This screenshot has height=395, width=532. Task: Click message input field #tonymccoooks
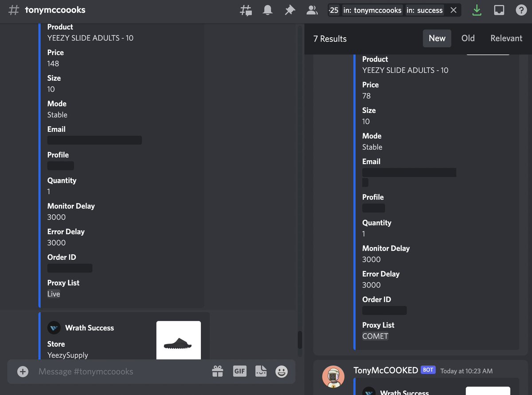[x=122, y=372]
